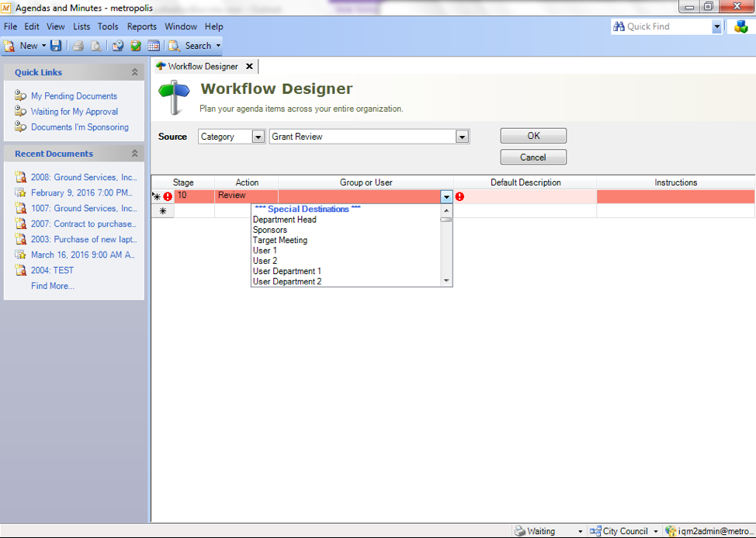The height and width of the screenshot is (538, 756).
Task: Collapse the Quick Links panel
Action: (134, 72)
